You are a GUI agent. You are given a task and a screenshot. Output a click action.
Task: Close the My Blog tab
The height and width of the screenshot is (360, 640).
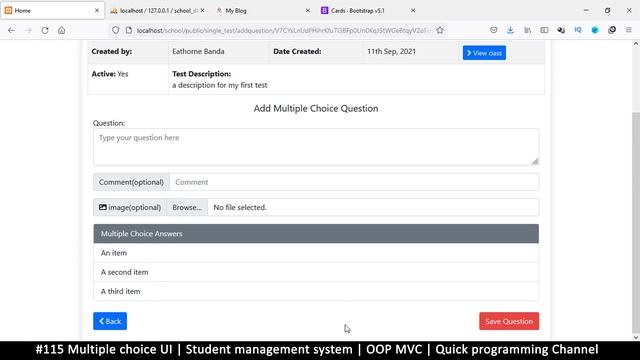(x=308, y=11)
